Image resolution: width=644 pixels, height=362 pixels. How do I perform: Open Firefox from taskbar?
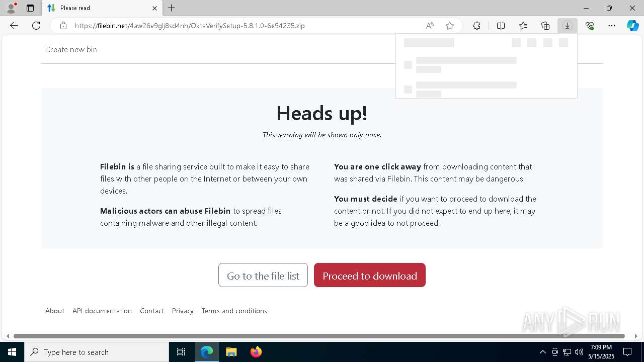point(256,352)
